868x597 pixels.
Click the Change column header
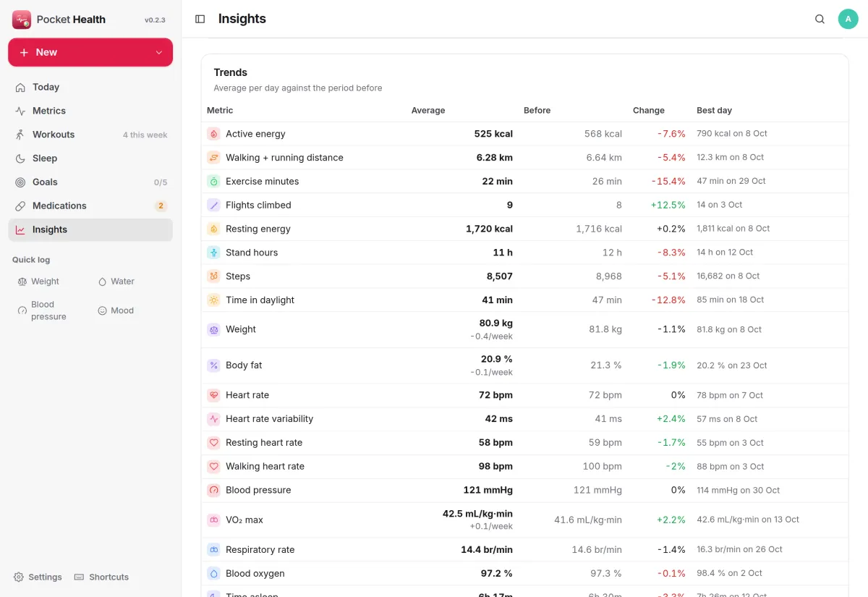pos(649,111)
